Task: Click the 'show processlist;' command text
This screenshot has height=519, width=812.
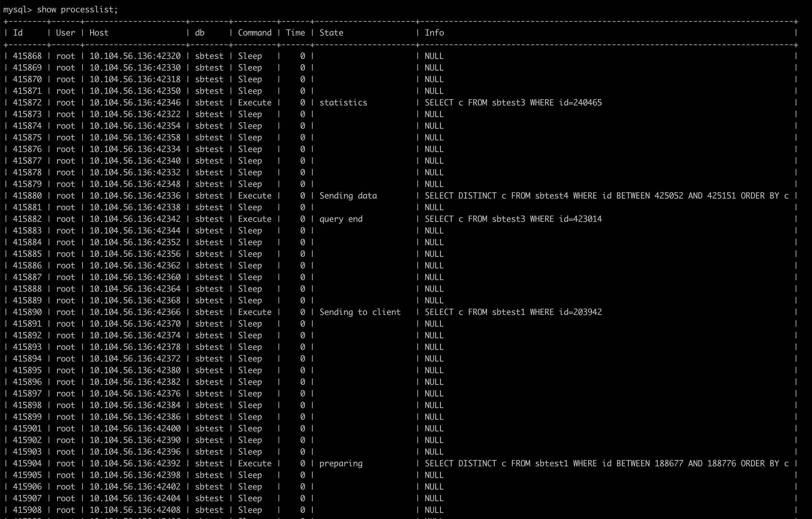Action: point(77,10)
